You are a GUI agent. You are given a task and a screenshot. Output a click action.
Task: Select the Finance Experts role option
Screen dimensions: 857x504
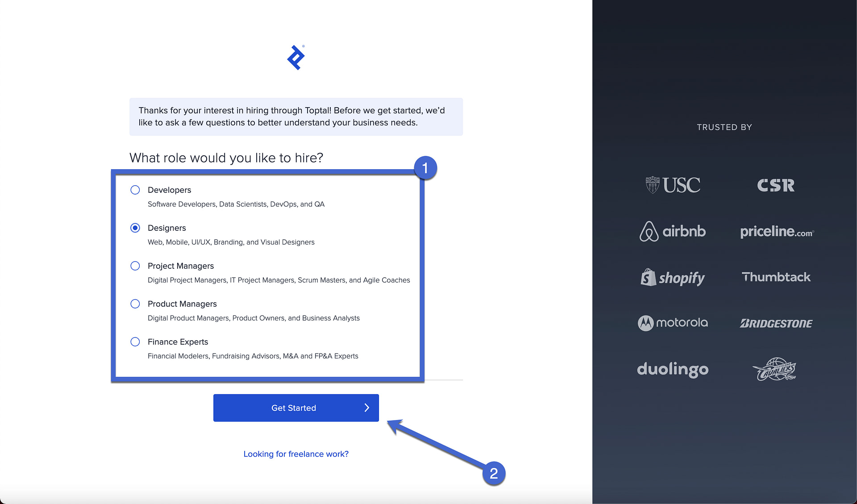pyautogui.click(x=135, y=342)
